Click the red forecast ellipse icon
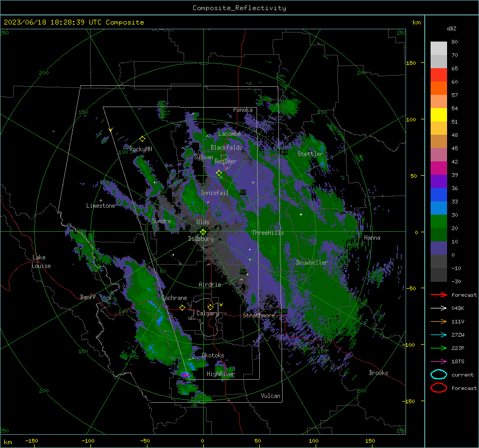479x448 pixels. 439,387
